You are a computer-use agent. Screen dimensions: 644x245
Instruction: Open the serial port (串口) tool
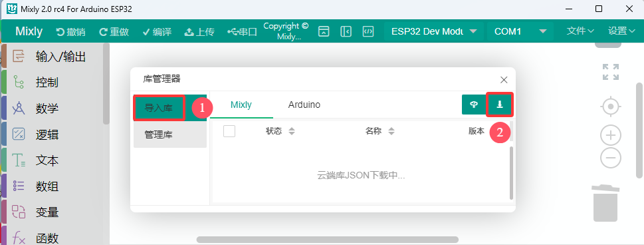(243, 32)
